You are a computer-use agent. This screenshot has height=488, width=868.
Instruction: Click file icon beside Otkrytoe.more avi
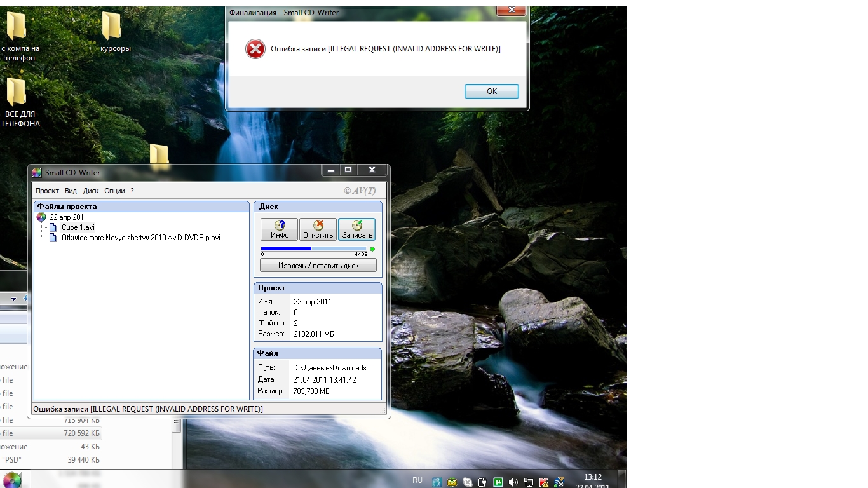(x=53, y=238)
